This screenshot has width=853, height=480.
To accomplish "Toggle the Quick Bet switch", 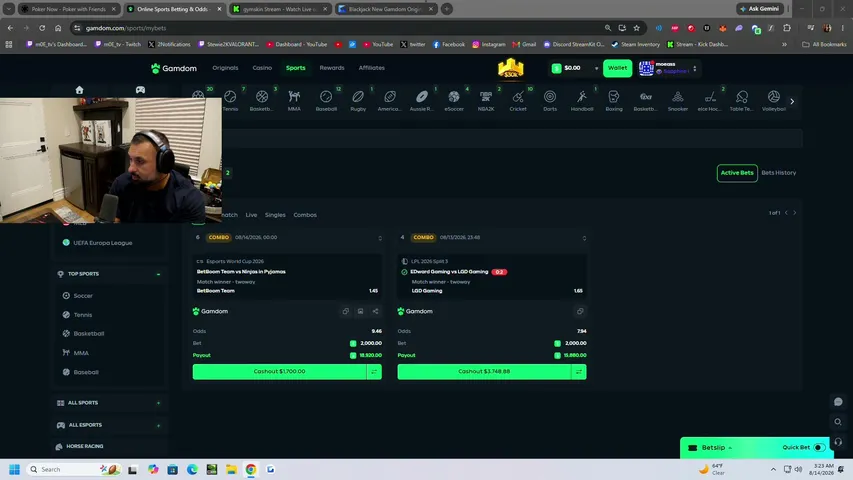I will 819,447.
